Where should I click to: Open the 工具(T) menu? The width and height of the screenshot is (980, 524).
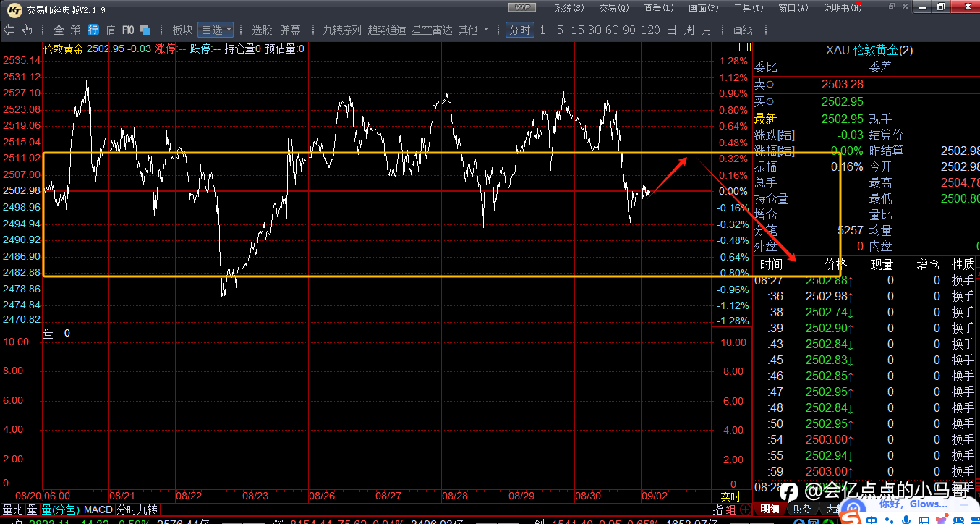coord(748,8)
